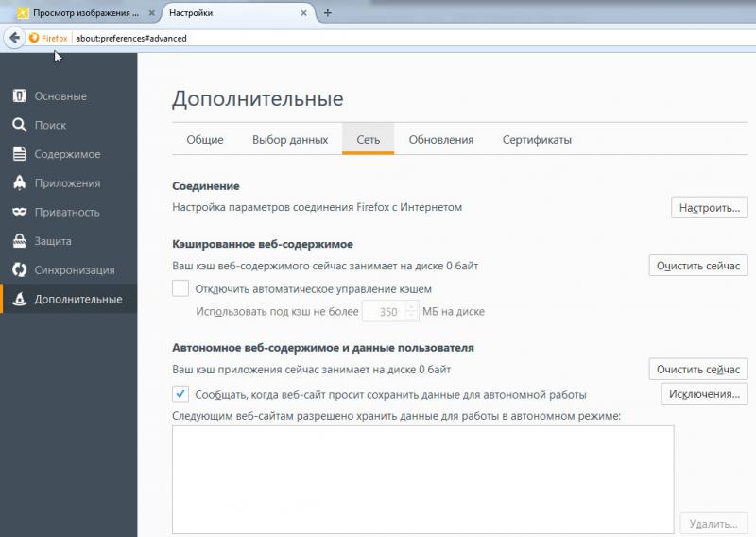Image resolution: width=756 pixels, height=537 pixels.
Task: Click text Настройка параметров соединения Firefox с Интернетом
Action: [318, 207]
